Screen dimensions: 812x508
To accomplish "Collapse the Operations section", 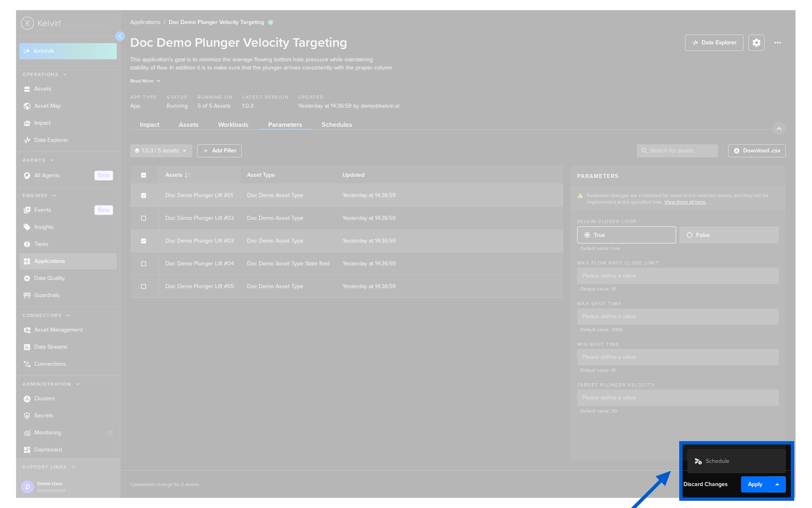I will pos(65,75).
